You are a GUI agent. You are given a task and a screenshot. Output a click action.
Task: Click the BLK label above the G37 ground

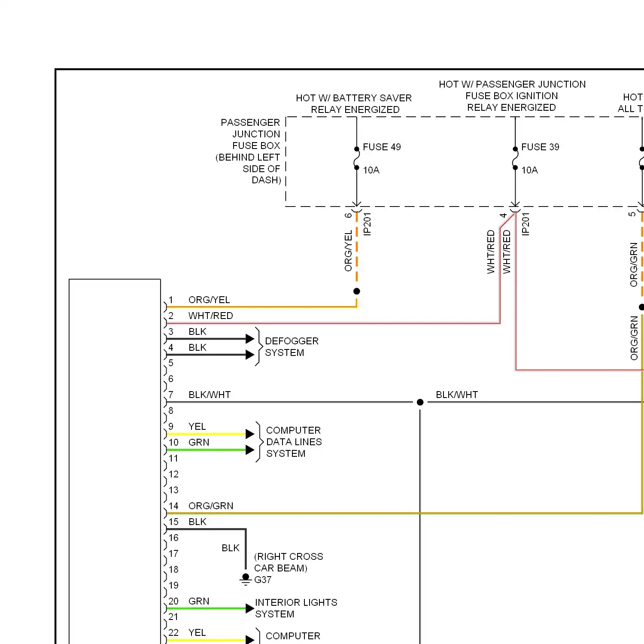[231, 548]
